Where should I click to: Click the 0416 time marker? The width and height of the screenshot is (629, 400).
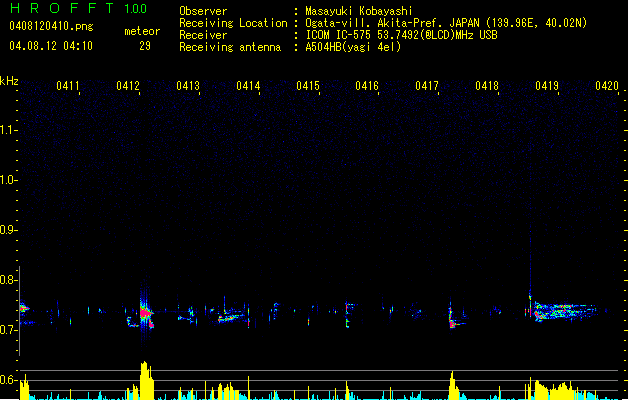tap(367, 86)
